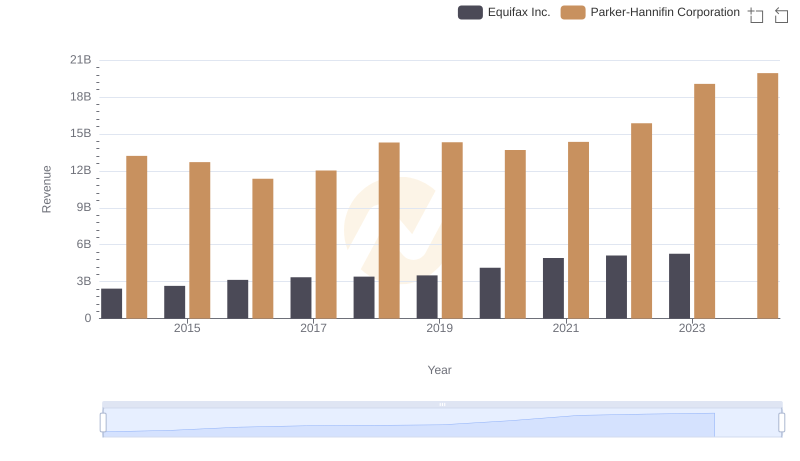Select the left handle of the zoom slider
Screen dimensions: 800x461
(x=103, y=423)
